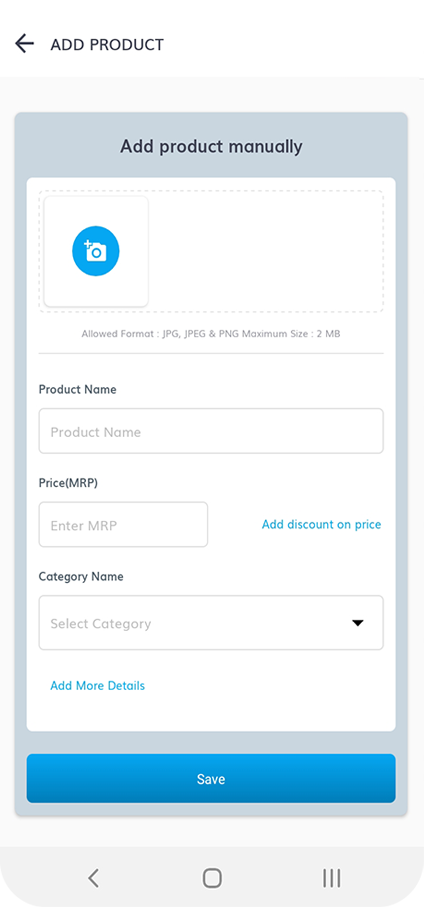The image size is (424, 907).
Task: Click the black category dropdown triangle
Action: [x=358, y=623]
